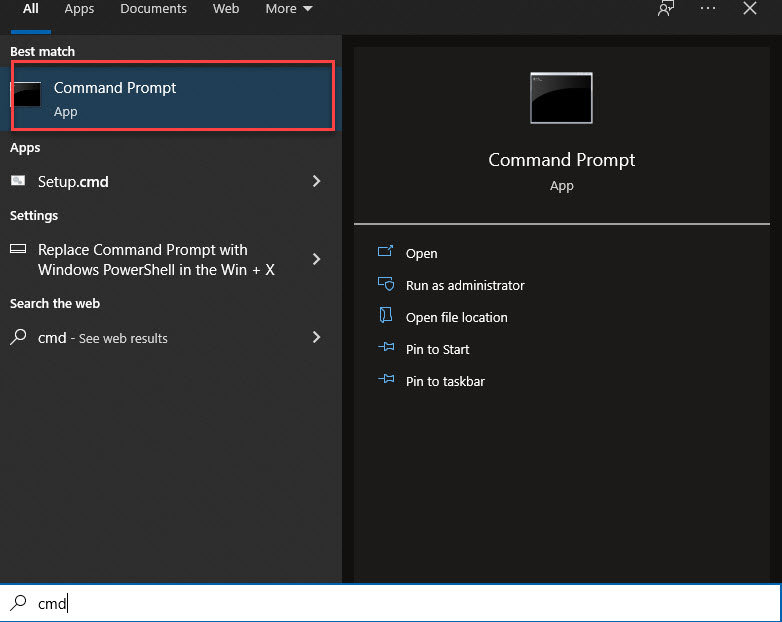Click the Pin to taskbar pin icon
This screenshot has width=782, height=622.
pos(386,379)
